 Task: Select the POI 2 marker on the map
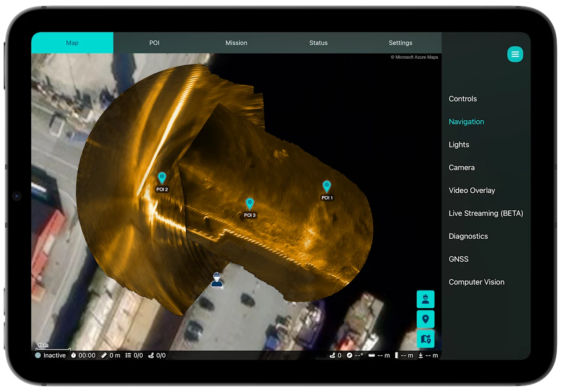click(x=162, y=179)
